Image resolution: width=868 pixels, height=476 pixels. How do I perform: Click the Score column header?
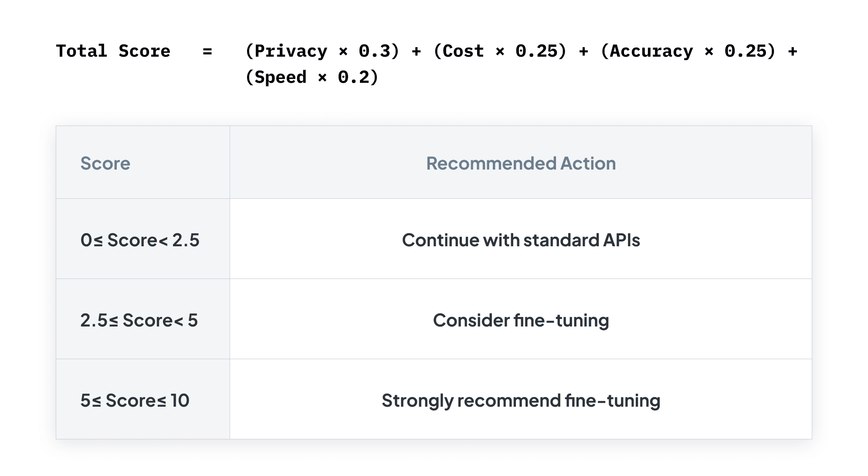pyautogui.click(x=105, y=163)
